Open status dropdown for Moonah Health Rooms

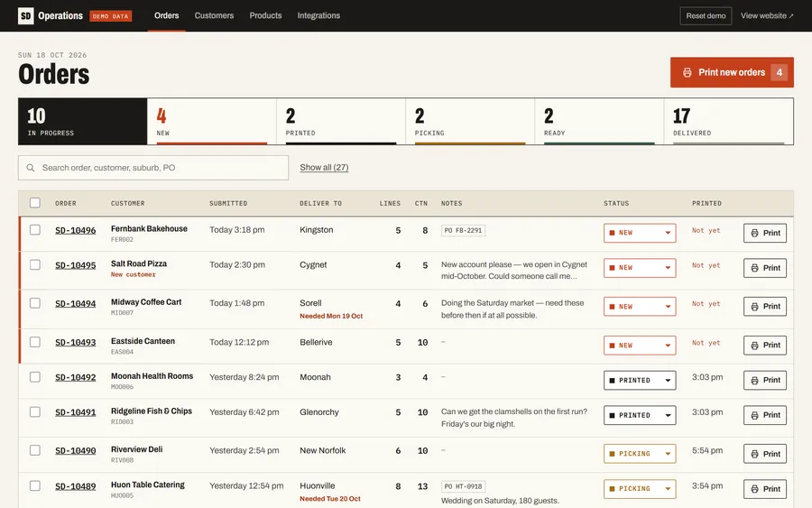tap(640, 380)
